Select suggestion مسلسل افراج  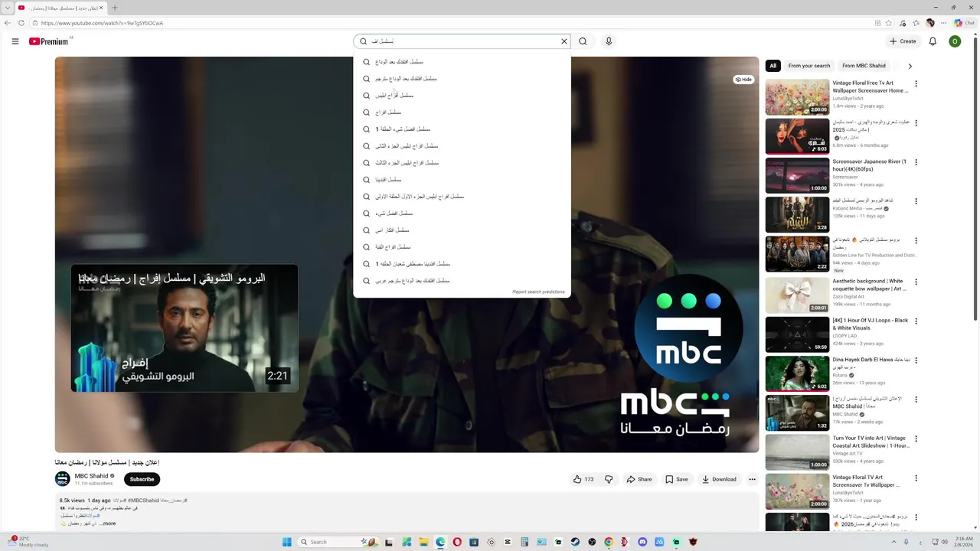tap(462, 112)
